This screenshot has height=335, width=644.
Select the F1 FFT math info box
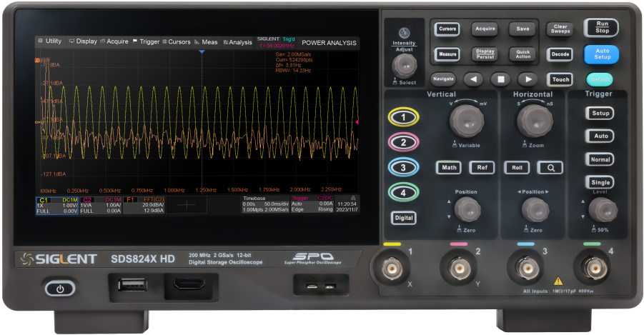[144, 205]
